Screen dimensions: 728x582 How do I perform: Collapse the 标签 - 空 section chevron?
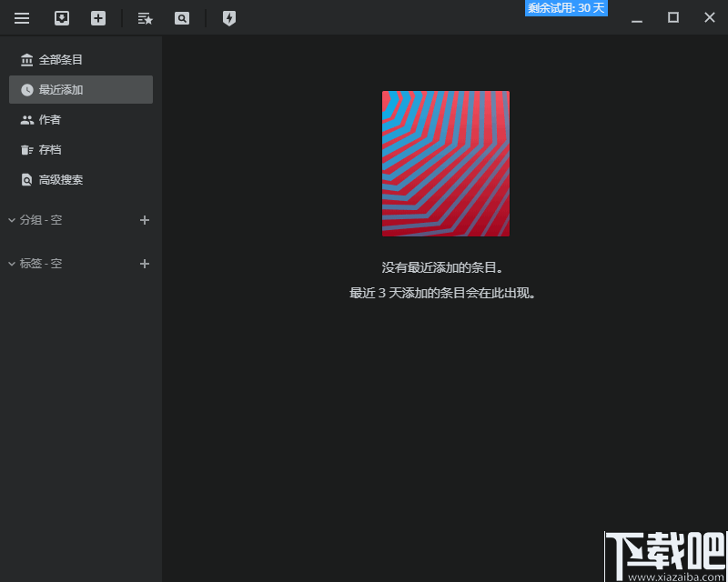[x=12, y=264]
